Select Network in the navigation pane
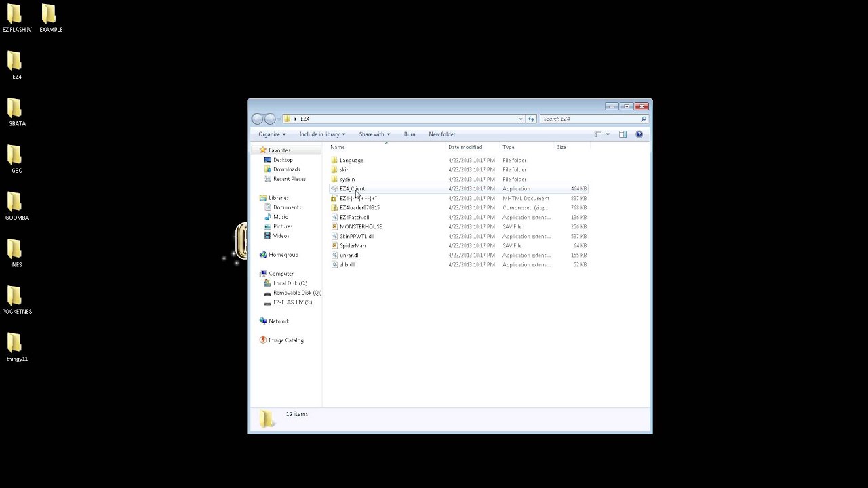 [x=278, y=321]
